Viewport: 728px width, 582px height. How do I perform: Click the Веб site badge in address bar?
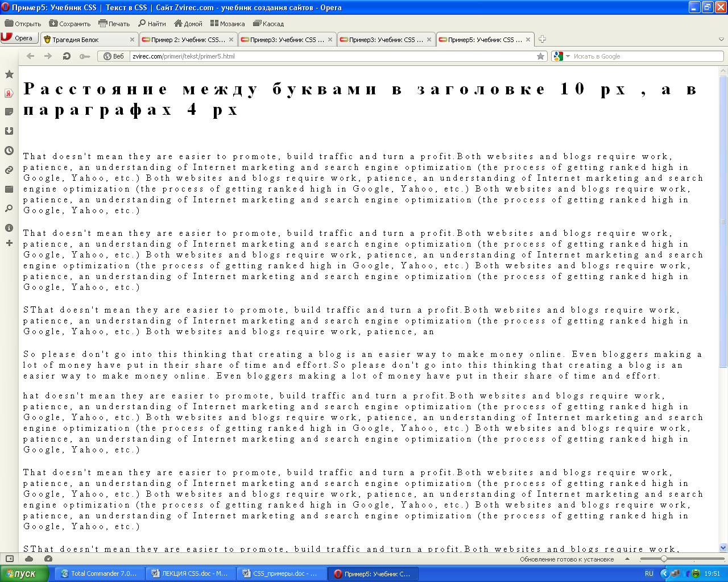point(114,56)
